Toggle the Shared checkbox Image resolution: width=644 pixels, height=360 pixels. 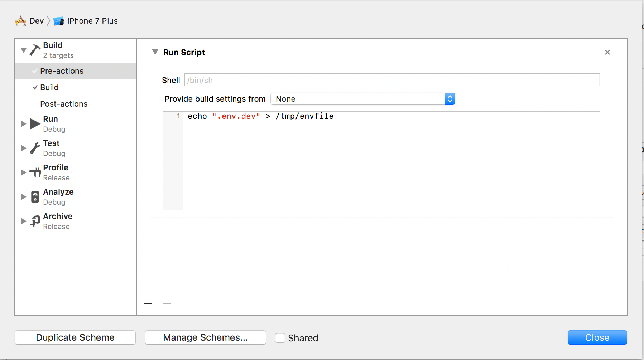click(280, 337)
